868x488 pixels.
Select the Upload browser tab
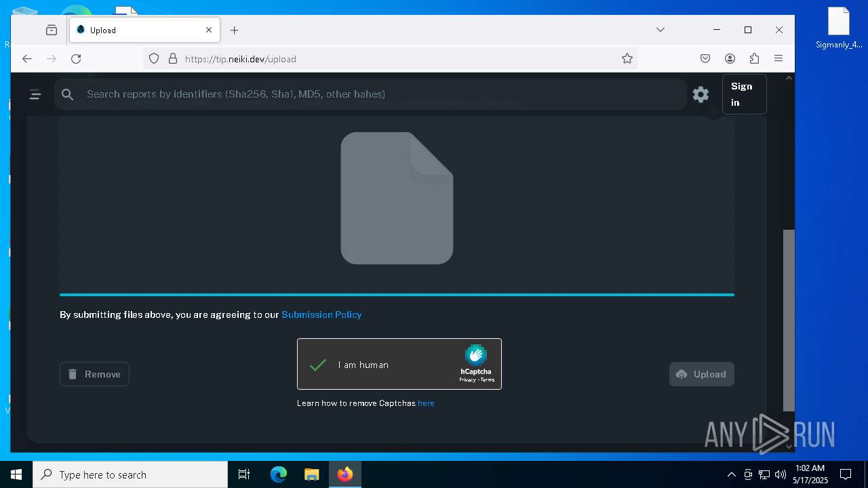[x=144, y=30]
